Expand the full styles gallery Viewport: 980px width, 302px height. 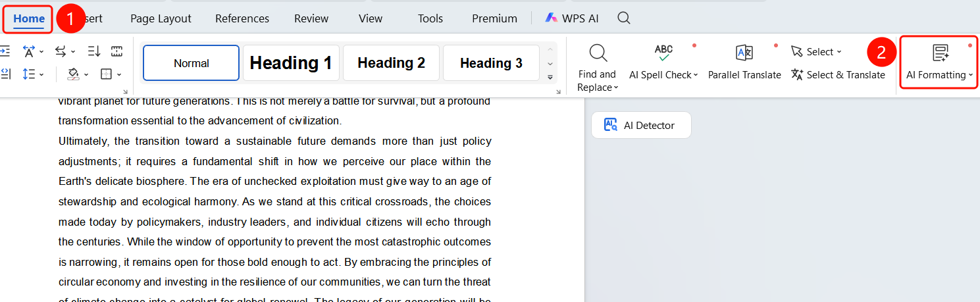550,77
